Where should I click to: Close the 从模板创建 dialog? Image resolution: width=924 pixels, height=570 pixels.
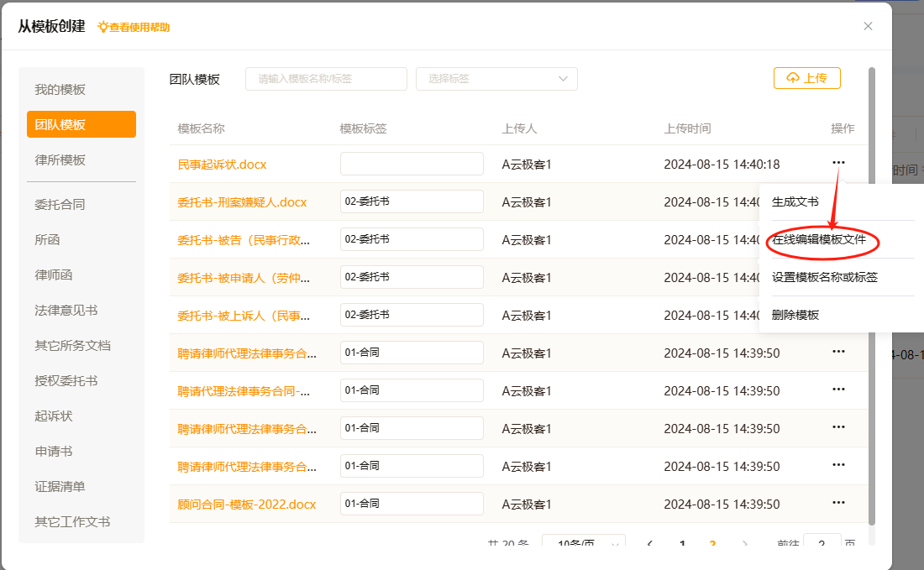[868, 26]
